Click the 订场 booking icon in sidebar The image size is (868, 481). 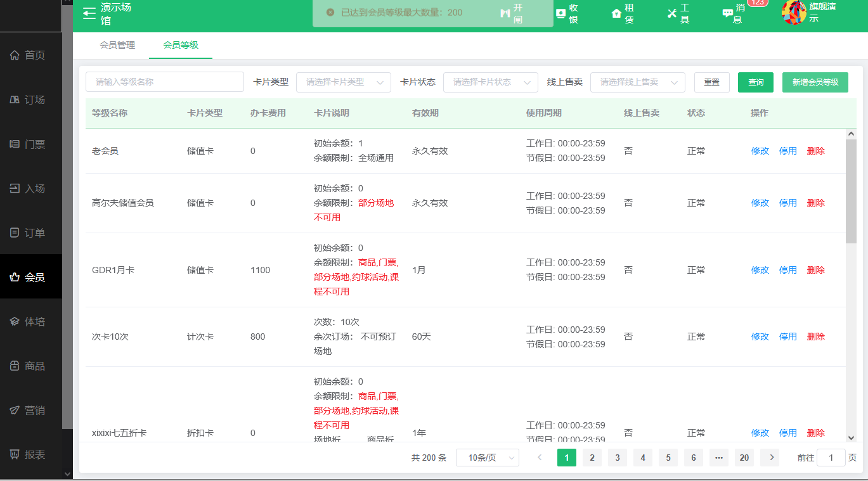(15, 99)
